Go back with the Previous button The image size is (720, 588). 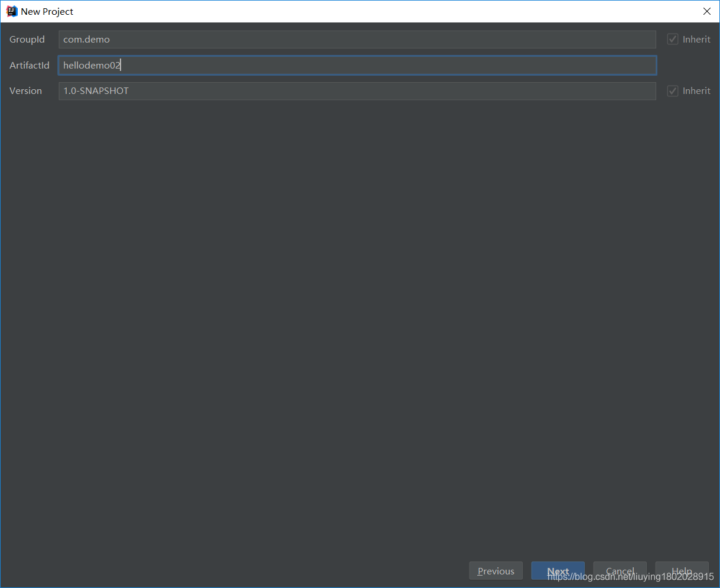coord(496,571)
